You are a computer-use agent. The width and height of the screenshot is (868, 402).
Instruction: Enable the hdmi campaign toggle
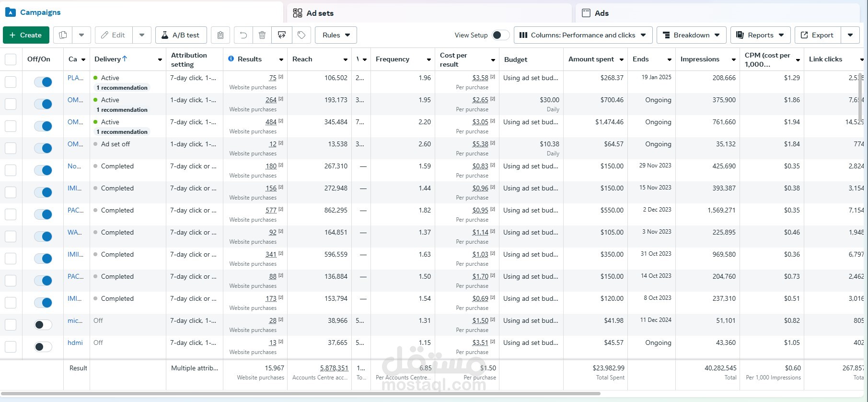(43, 347)
